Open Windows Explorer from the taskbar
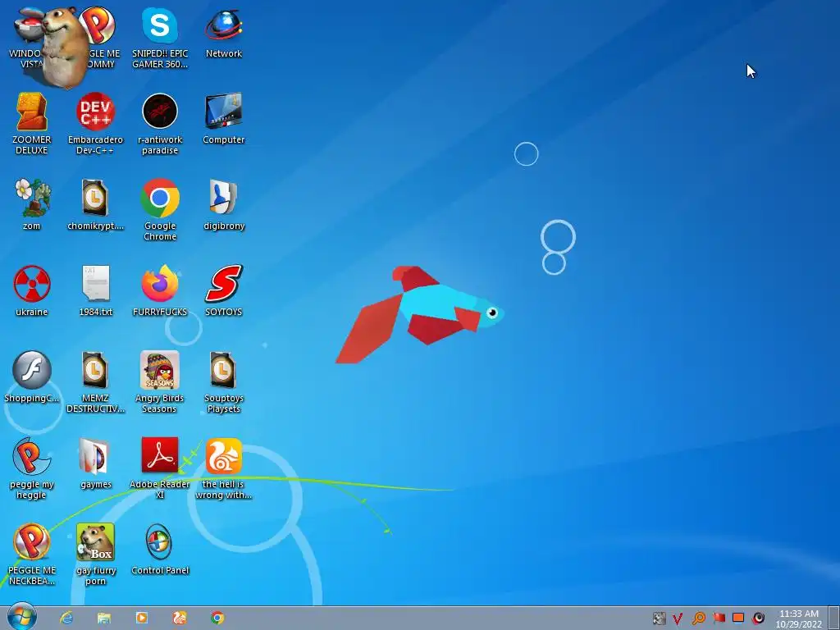The width and height of the screenshot is (840, 630). pyautogui.click(x=104, y=618)
